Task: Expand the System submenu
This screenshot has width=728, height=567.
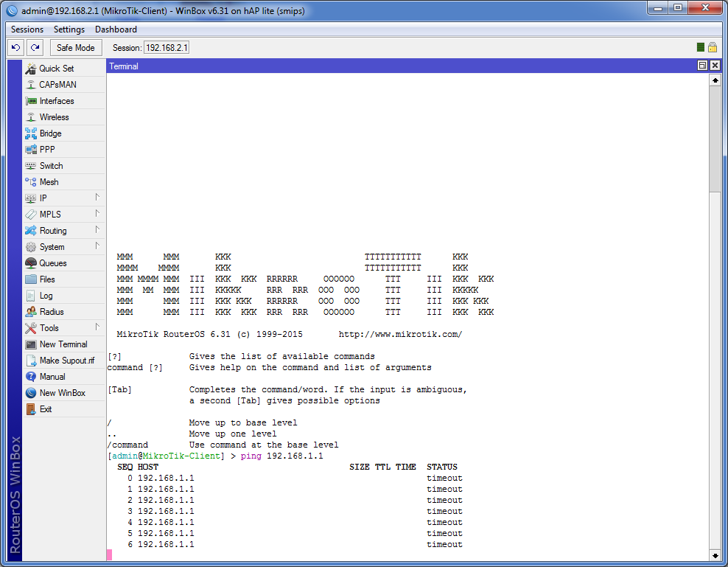Action: pos(97,246)
